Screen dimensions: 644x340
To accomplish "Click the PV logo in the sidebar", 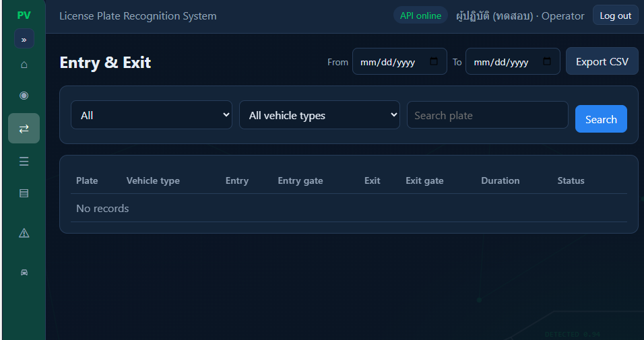I will (x=24, y=15).
